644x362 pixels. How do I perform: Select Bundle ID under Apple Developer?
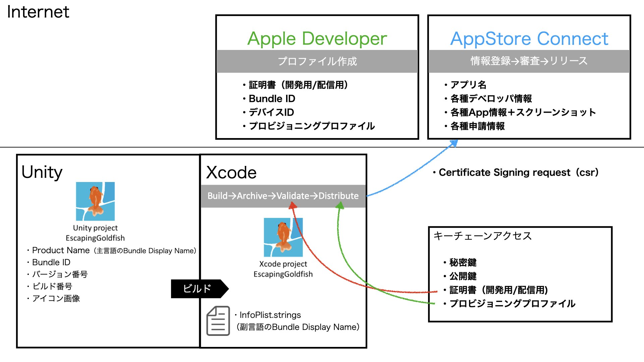(269, 99)
